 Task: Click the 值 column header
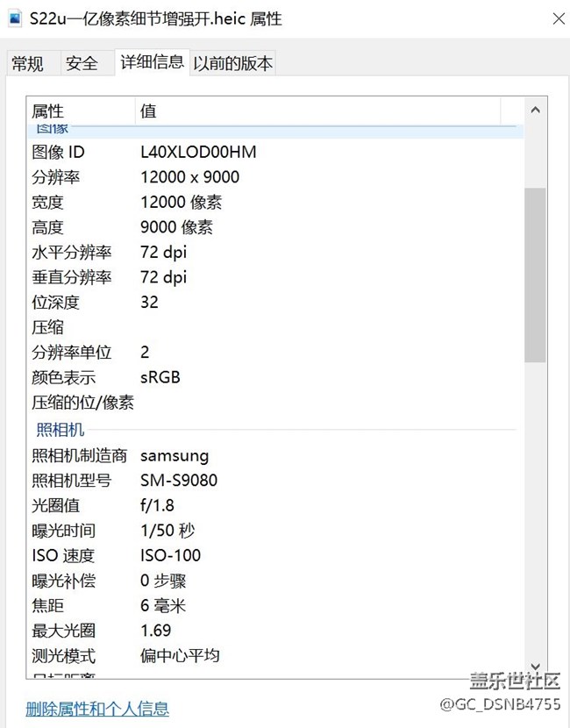(318, 111)
